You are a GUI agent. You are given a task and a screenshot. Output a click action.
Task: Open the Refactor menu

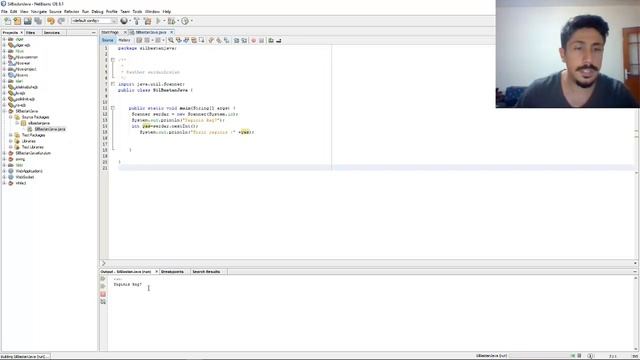(x=71, y=11)
